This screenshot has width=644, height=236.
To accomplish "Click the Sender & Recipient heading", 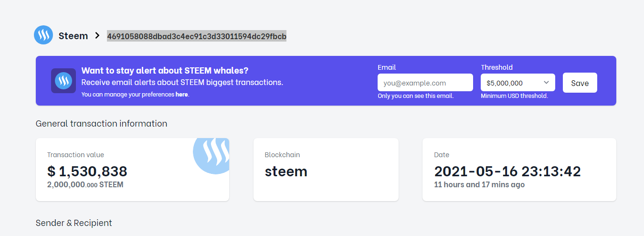I will pyautogui.click(x=74, y=223).
